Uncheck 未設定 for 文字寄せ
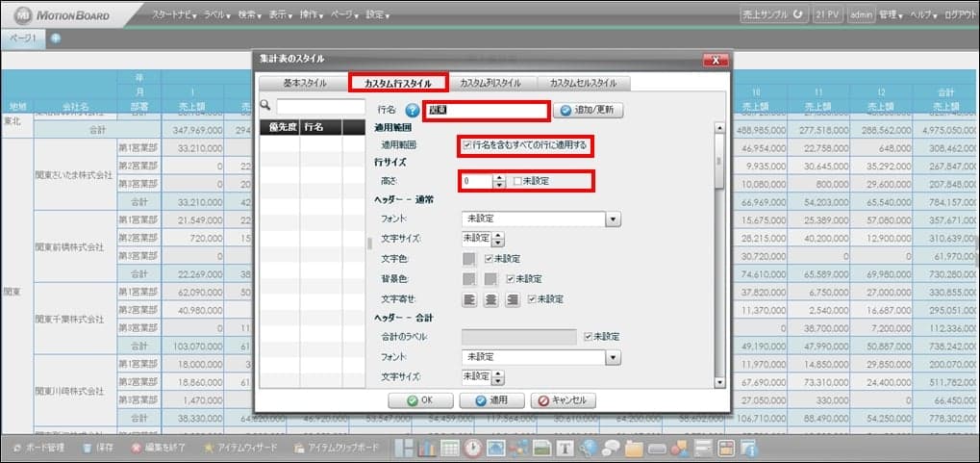 point(532,299)
